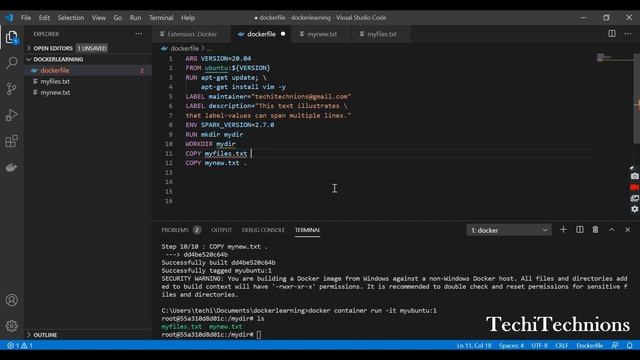
Task: Open Explorer views and more actions menu
Action: 139,34
